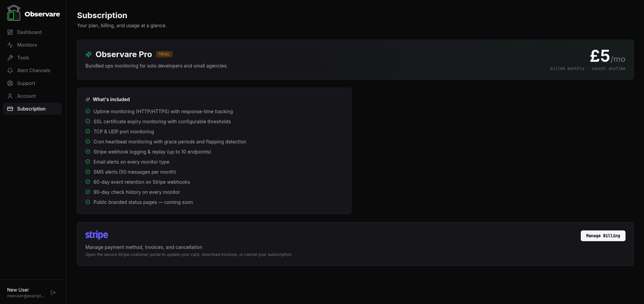
Task: Click the Observare house logo
Action: pos(14,13)
